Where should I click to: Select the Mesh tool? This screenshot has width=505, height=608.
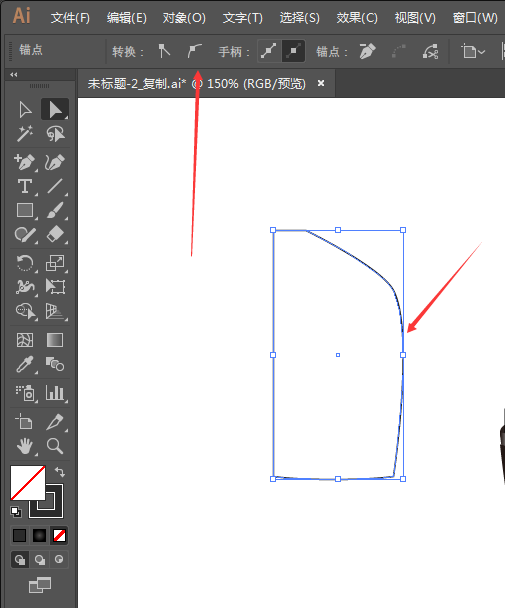(25, 340)
